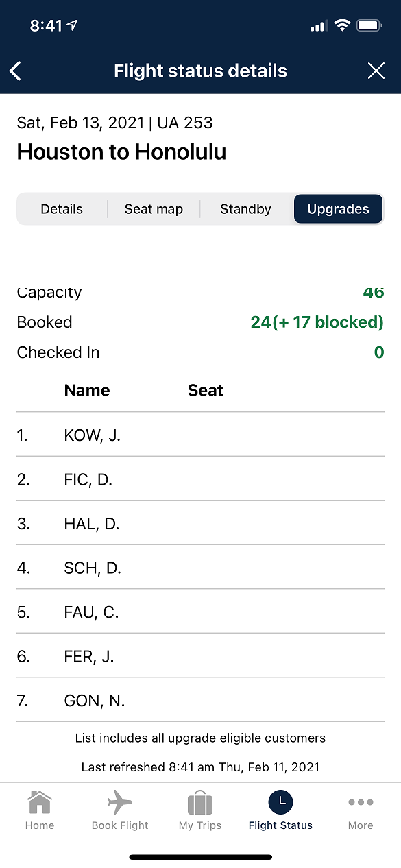
Task: Select upgrade list row GON, N.
Action: (200, 700)
